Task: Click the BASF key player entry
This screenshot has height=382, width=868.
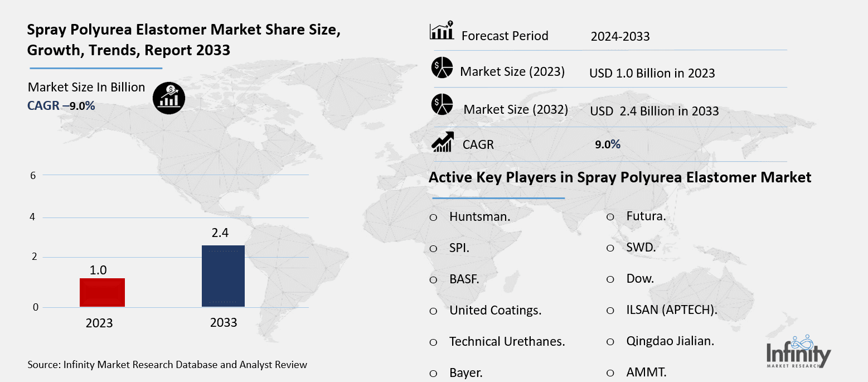Action: tap(464, 279)
